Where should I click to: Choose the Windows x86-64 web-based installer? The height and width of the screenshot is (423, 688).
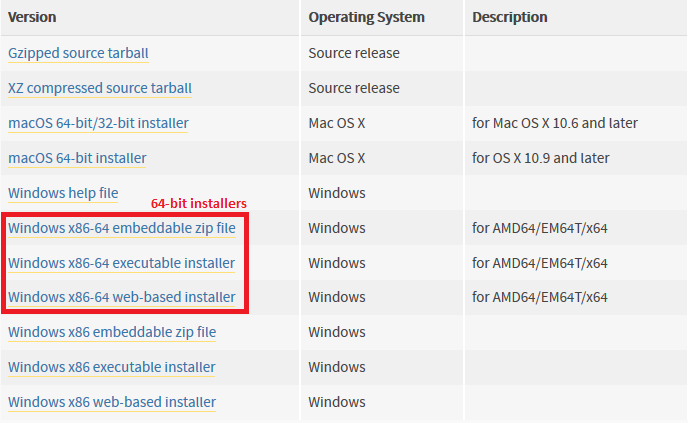coord(122,297)
